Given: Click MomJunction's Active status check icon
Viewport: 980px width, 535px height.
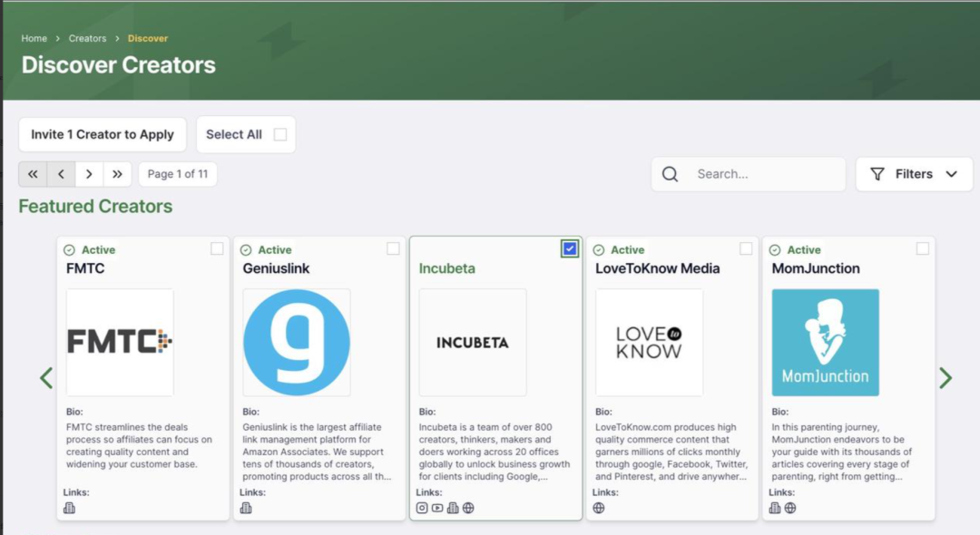Looking at the screenshot, I should coord(775,249).
